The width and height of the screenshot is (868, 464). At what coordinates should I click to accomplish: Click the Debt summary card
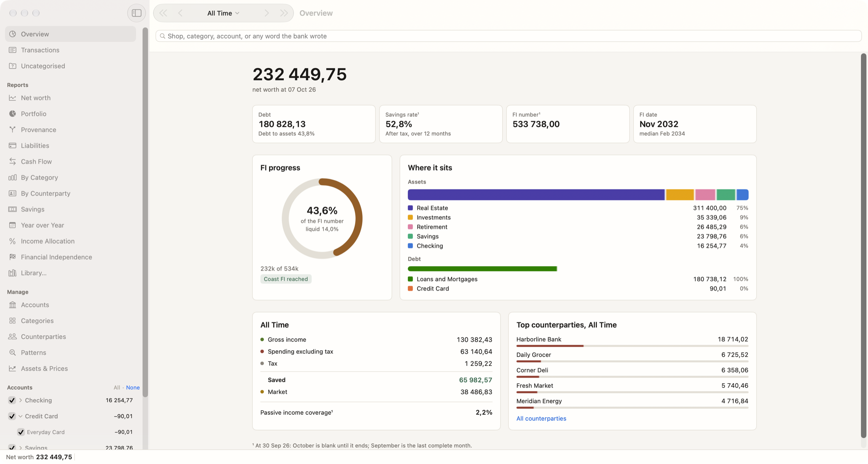314,124
